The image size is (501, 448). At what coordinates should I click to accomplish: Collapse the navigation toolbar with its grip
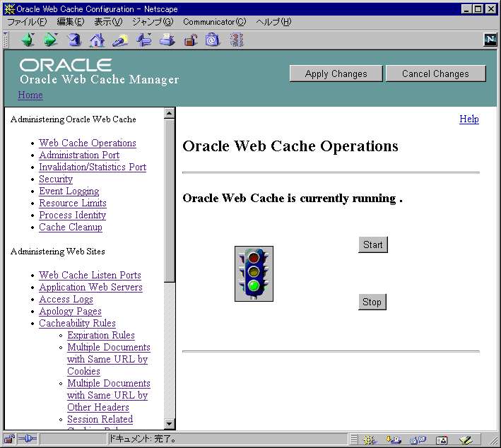tap(5, 40)
